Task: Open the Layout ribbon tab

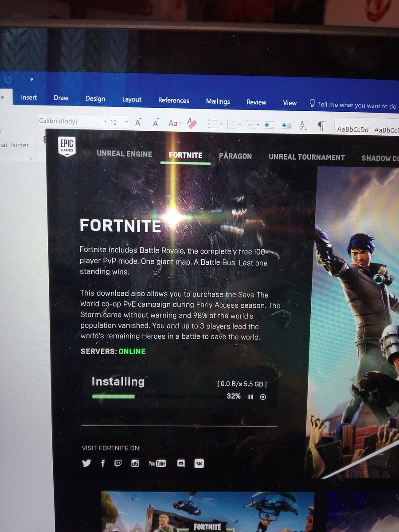Action: pos(132,99)
